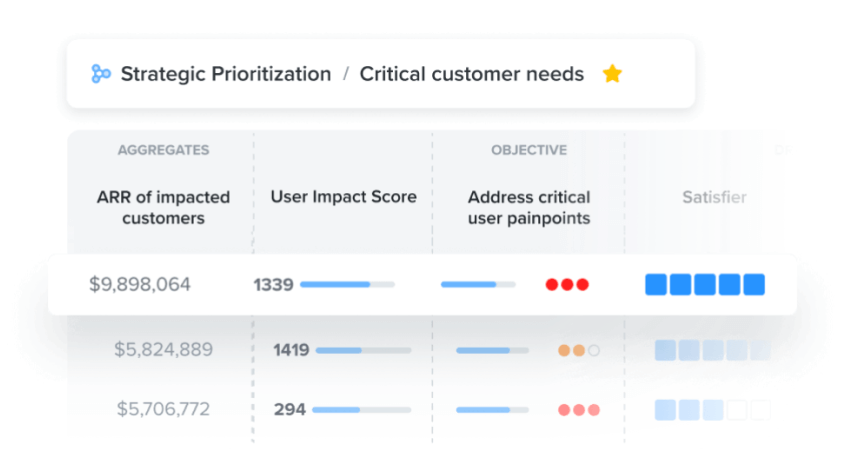The width and height of the screenshot is (844, 468).
Task: Click the Strategic Prioritization hierarchy icon
Action: click(101, 74)
